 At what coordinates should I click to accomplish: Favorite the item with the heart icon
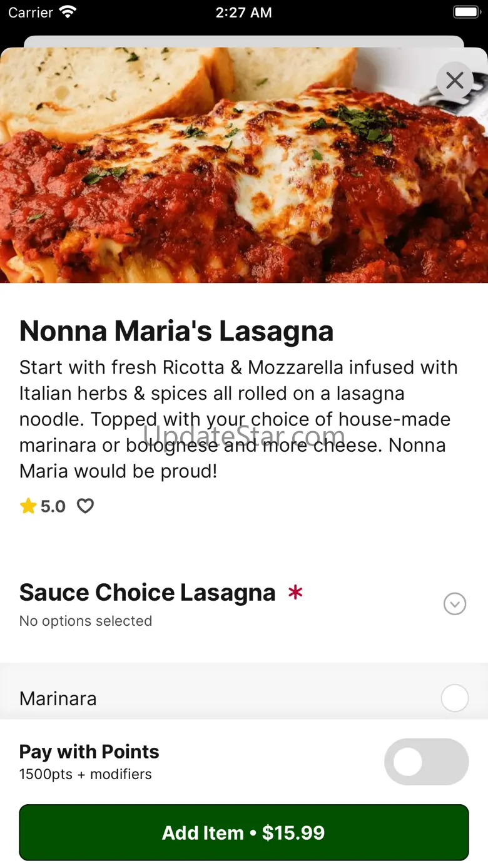tap(85, 506)
